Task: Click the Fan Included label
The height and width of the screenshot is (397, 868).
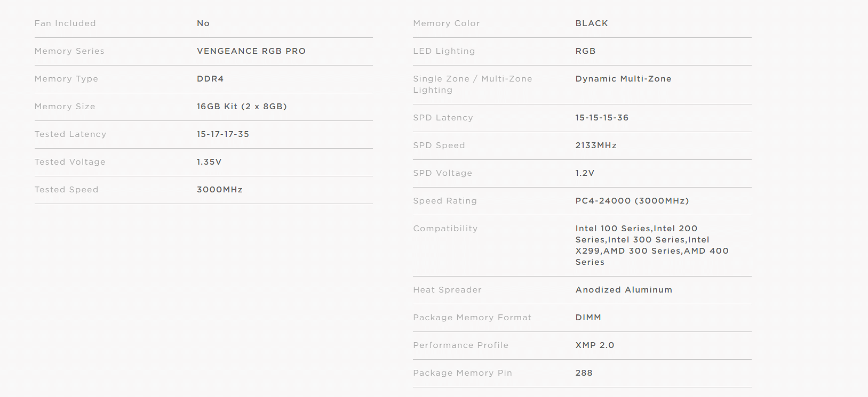Action: point(65,23)
